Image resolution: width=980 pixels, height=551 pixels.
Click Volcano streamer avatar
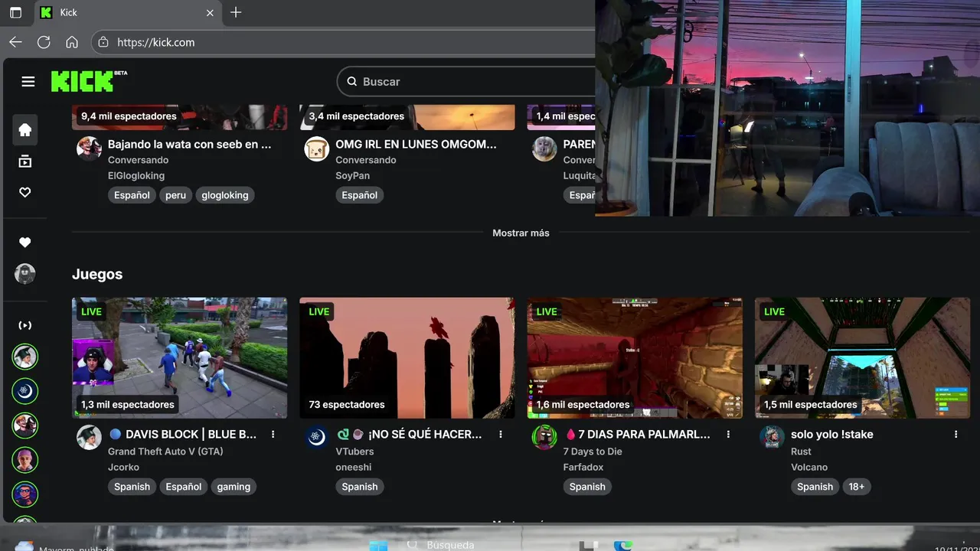coord(772,438)
